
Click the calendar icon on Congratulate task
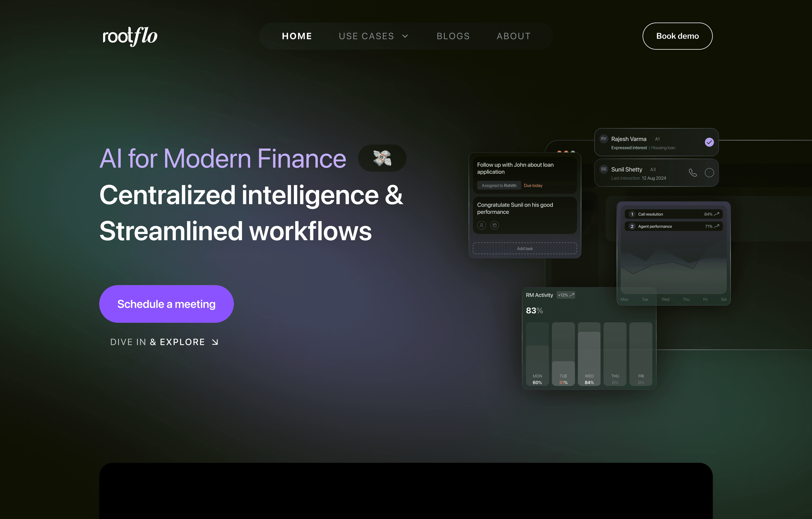[494, 225]
